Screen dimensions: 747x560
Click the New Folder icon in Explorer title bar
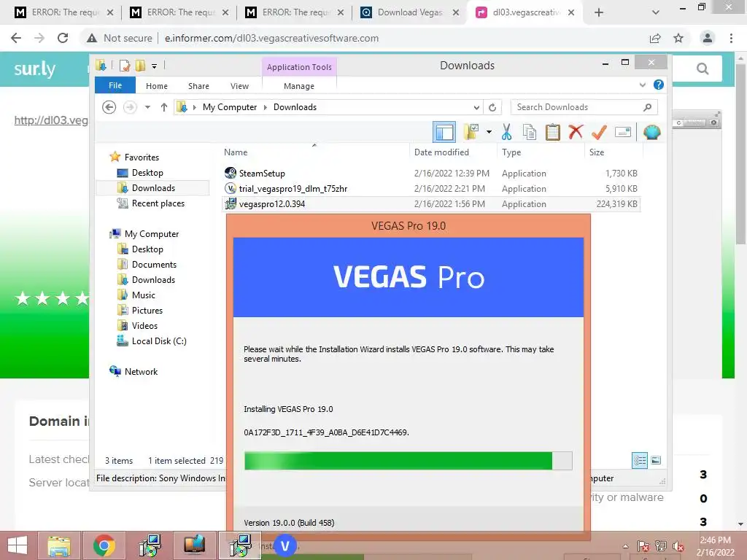pyautogui.click(x=141, y=66)
